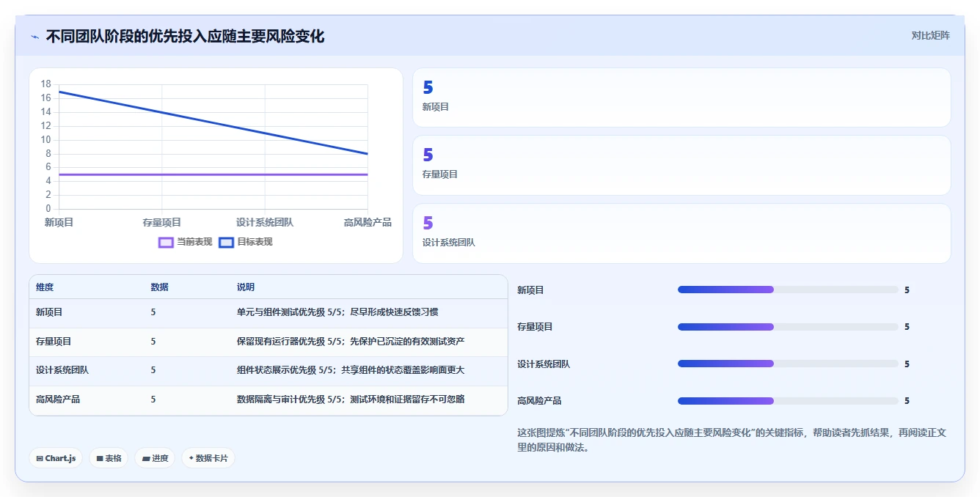Screen dimensions: 980x497
Task: Click the Chart.js tag
Action: pyautogui.click(x=56, y=458)
